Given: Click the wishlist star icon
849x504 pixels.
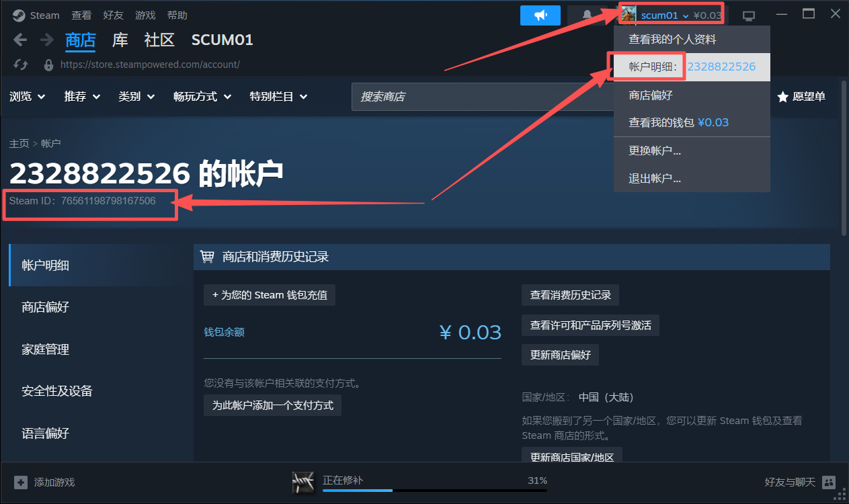Looking at the screenshot, I should coord(782,97).
